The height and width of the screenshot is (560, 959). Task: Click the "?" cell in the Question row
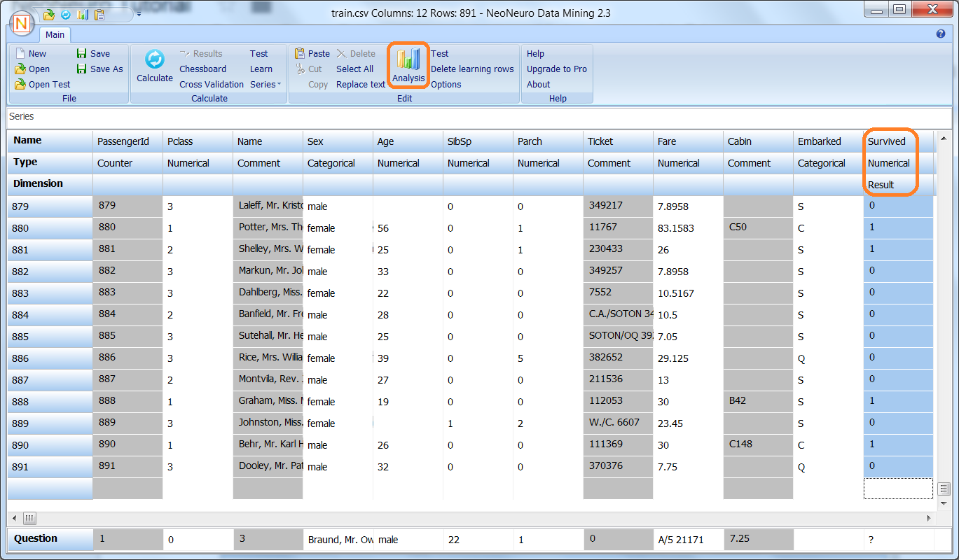(x=898, y=540)
